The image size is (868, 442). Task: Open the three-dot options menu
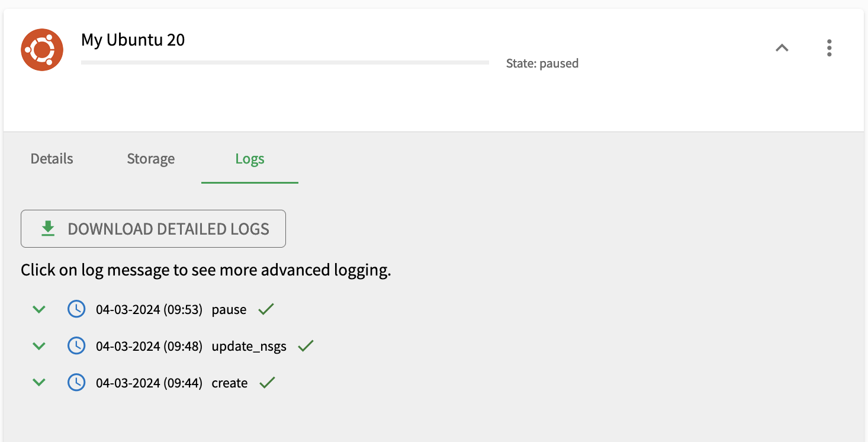click(x=830, y=48)
